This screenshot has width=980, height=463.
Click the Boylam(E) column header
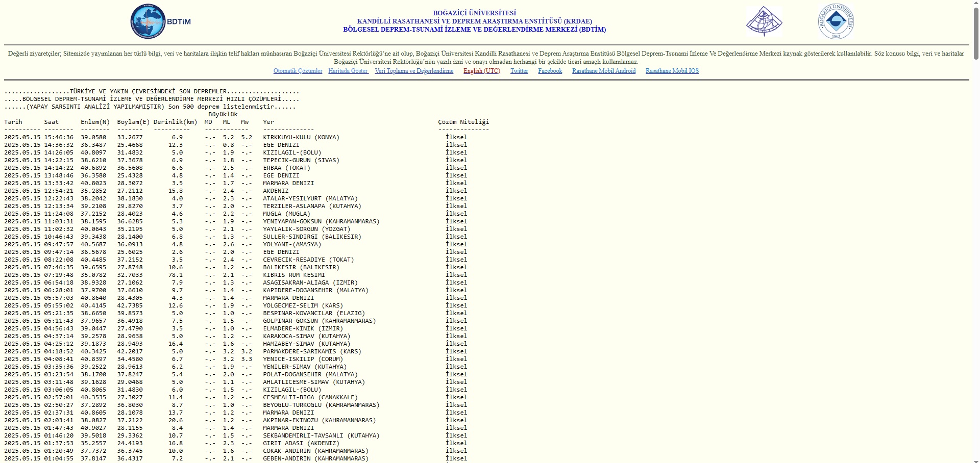[134, 122]
